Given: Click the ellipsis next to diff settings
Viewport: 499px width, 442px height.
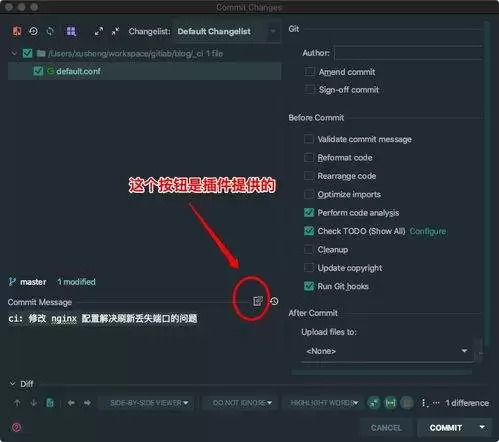Looking at the screenshot, I should tap(436, 403).
